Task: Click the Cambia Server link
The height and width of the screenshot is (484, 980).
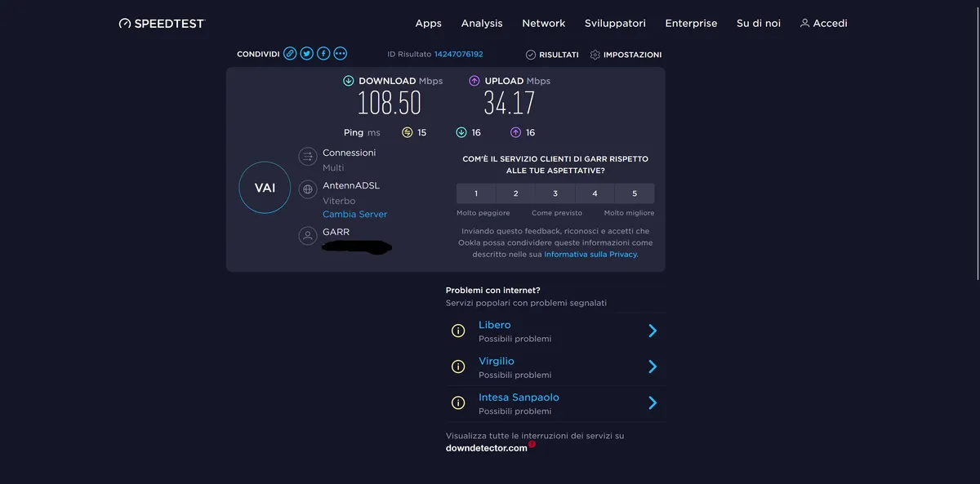Action: [x=354, y=214]
